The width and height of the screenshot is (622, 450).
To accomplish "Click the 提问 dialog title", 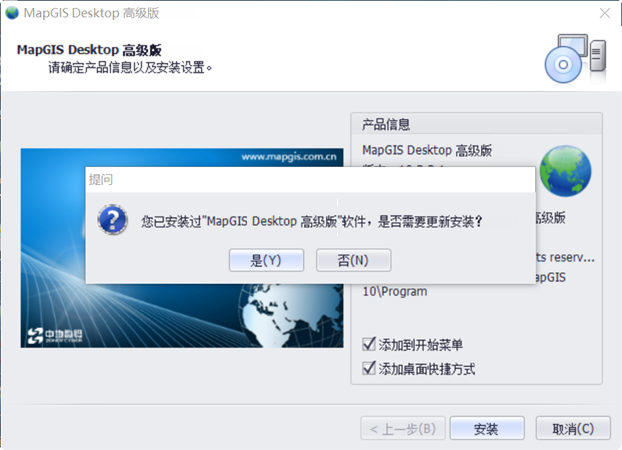I will pos(101,179).
